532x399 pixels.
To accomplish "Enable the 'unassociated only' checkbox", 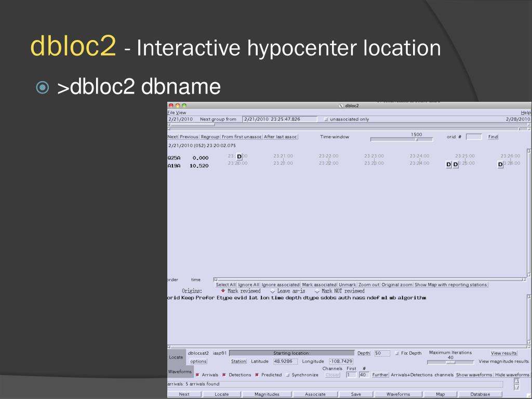I will click(x=326, y=119).
